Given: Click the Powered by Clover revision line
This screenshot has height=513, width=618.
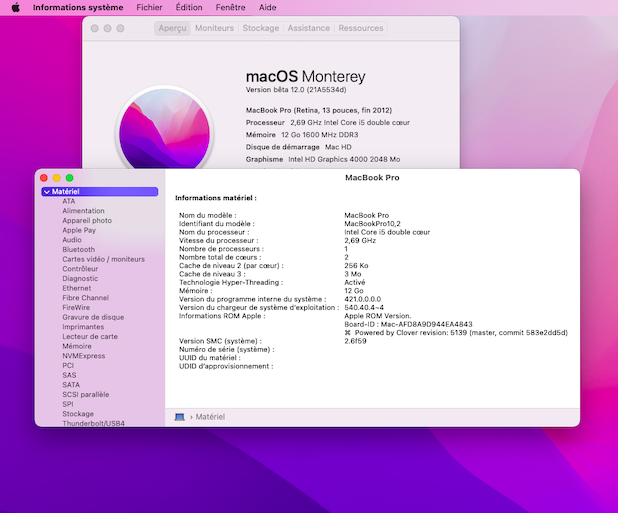Looking at the screenshot, I should (456, 333).
